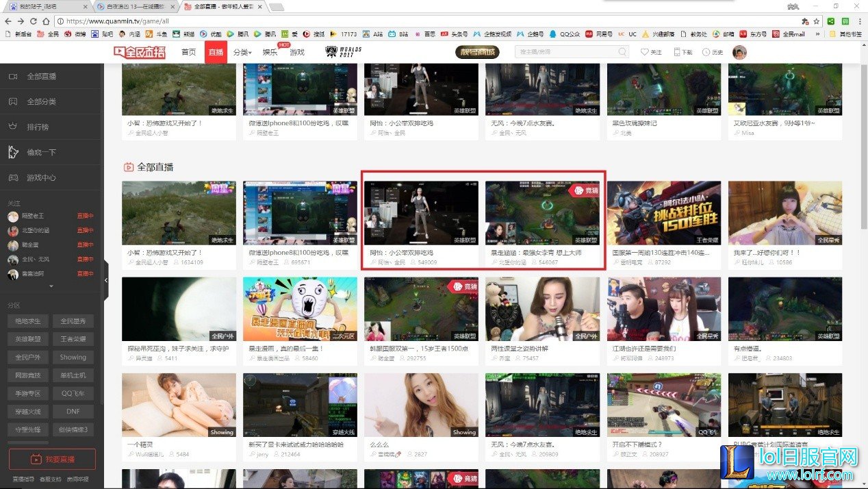Select the 全民星秀 zone tag
This screenshot has width=868, height=489.
73,321
